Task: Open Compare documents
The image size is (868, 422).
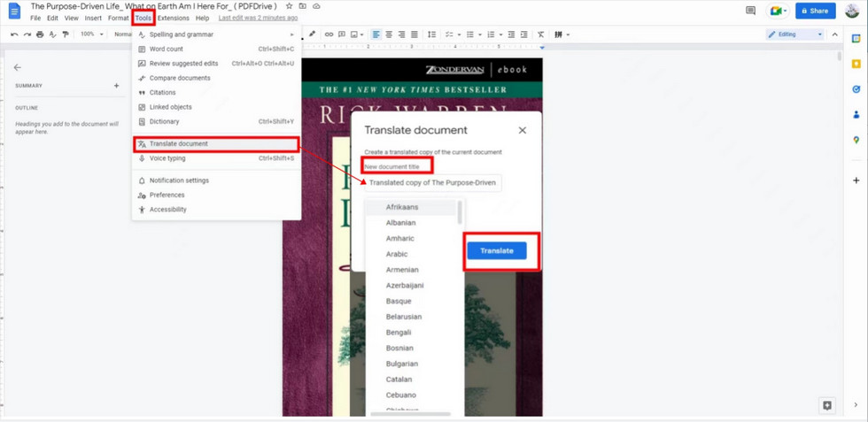Action: click(x=216, y=78)
